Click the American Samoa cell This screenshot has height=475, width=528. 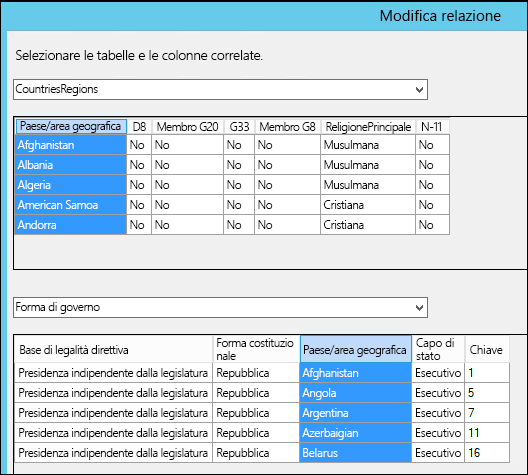[71, 205]
